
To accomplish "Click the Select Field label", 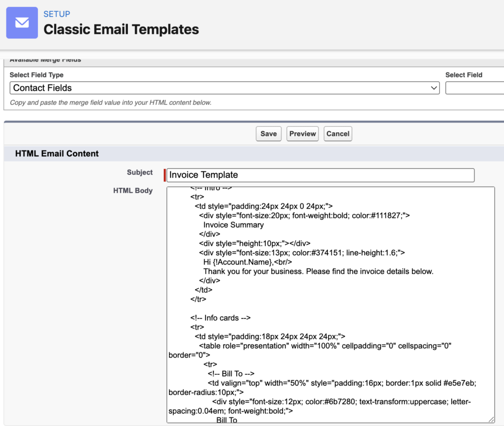I will pyautogui.click(x=464, y=75).
